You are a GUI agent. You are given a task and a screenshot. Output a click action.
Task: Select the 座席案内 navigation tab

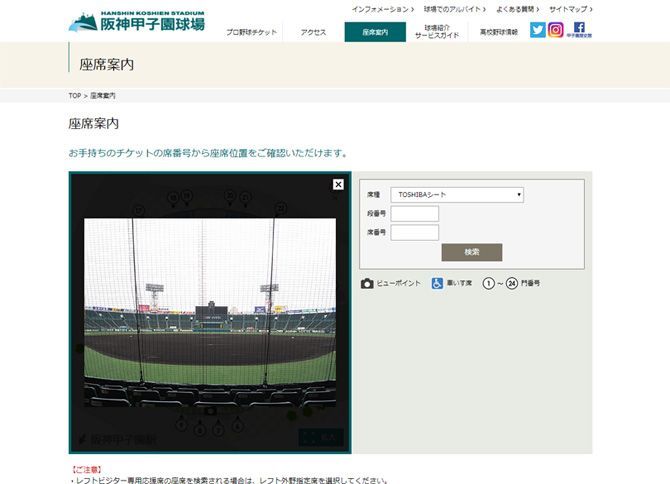375,32
